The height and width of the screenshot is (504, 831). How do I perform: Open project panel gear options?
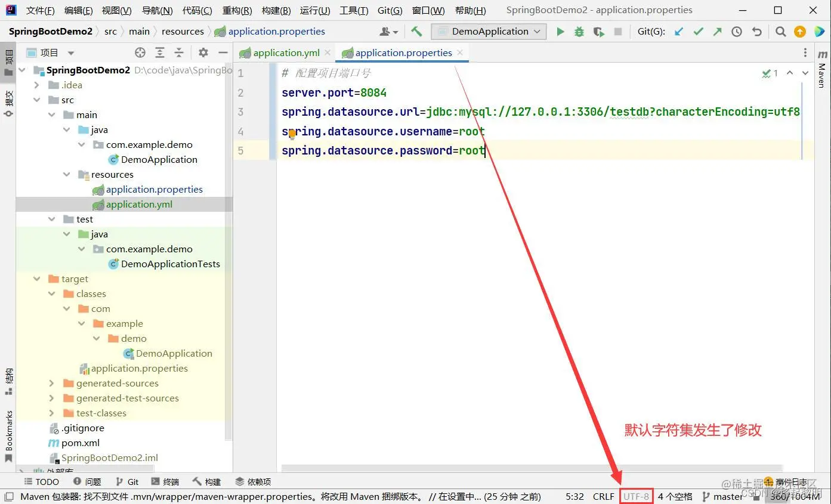tap(203, 52)
